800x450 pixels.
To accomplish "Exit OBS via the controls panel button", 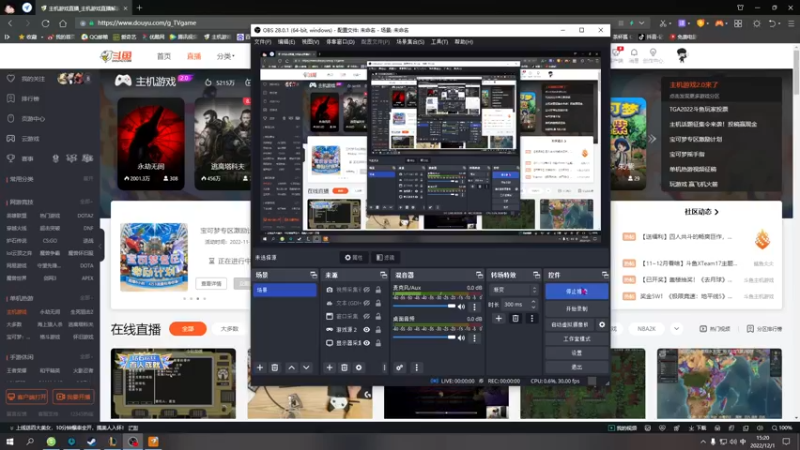I will (x=577, y=367).
